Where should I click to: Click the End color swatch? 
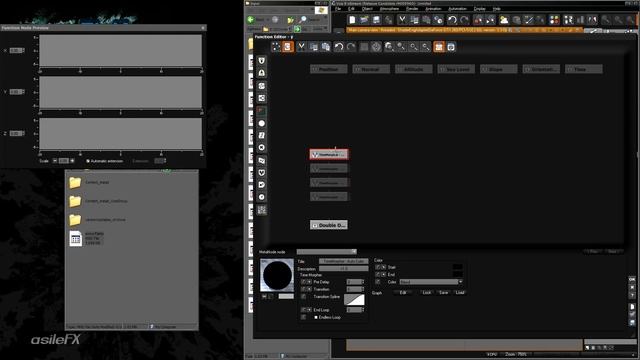tap(458, 274)
